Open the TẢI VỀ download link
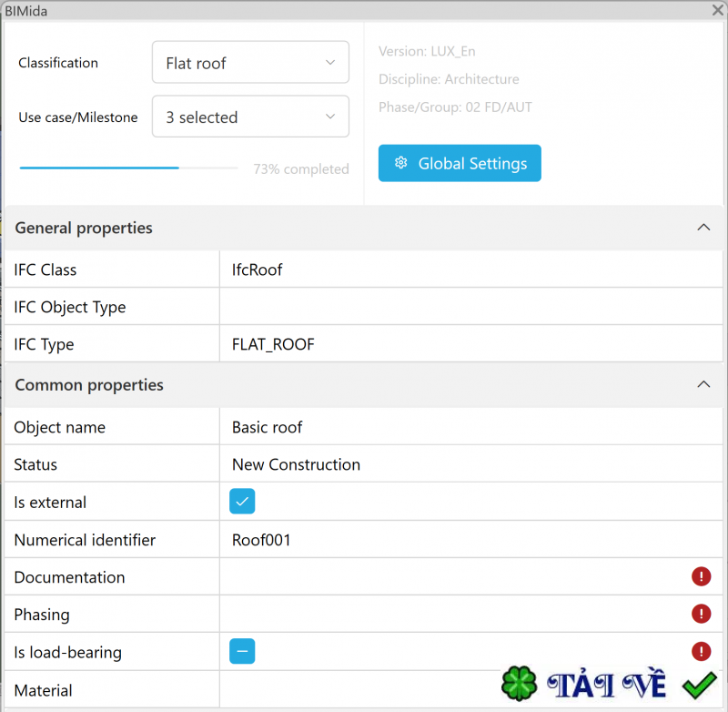 (x=606, y=683)
